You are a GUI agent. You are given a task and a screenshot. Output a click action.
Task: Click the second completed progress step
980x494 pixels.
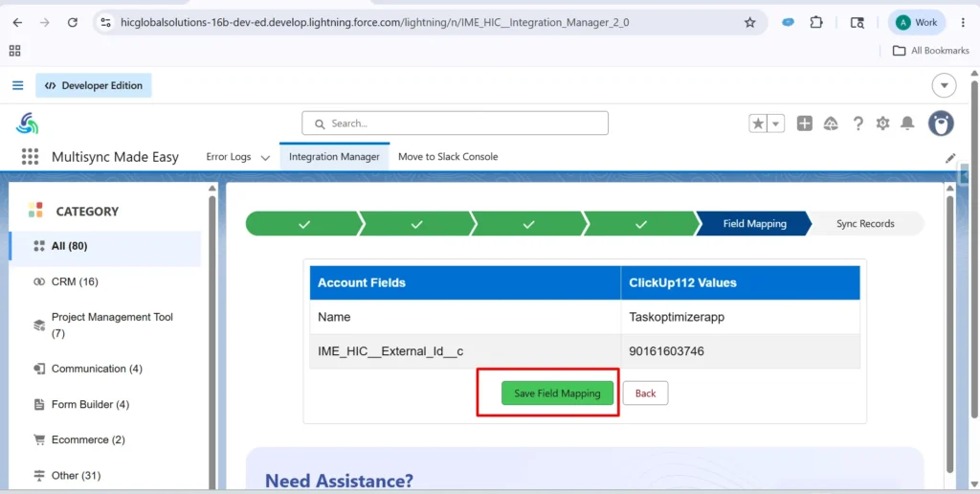coord(417,224)
